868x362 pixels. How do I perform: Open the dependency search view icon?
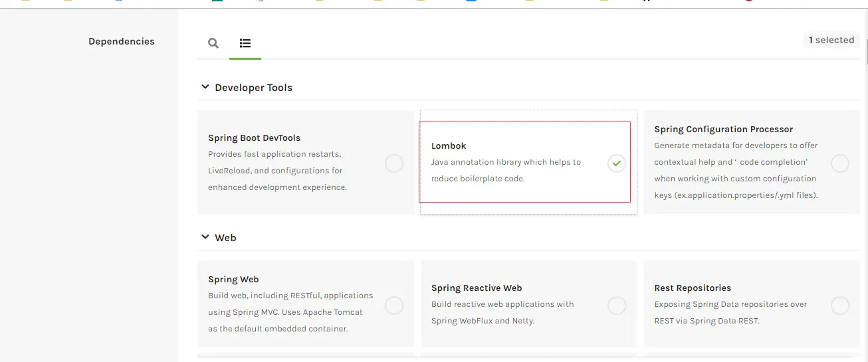coord(213,43)
